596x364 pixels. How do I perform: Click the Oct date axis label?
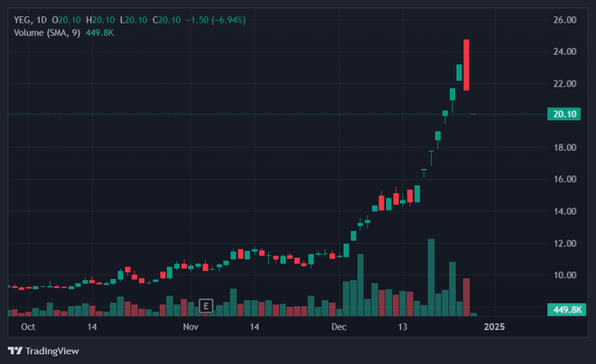[28, 327]
